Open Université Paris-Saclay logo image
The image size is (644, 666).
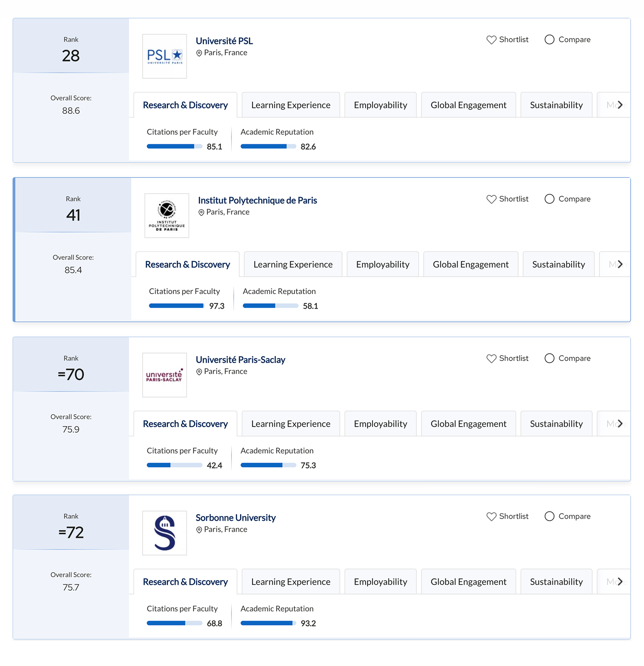coord(164,375)
